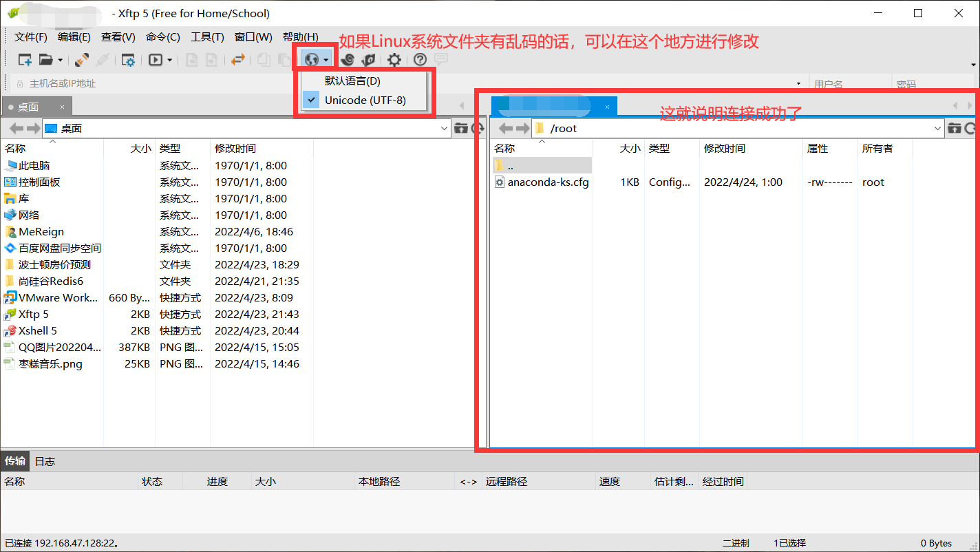Open the 命令(C) menu
This screenshot has width=980, height=552.
pos(163,37)
